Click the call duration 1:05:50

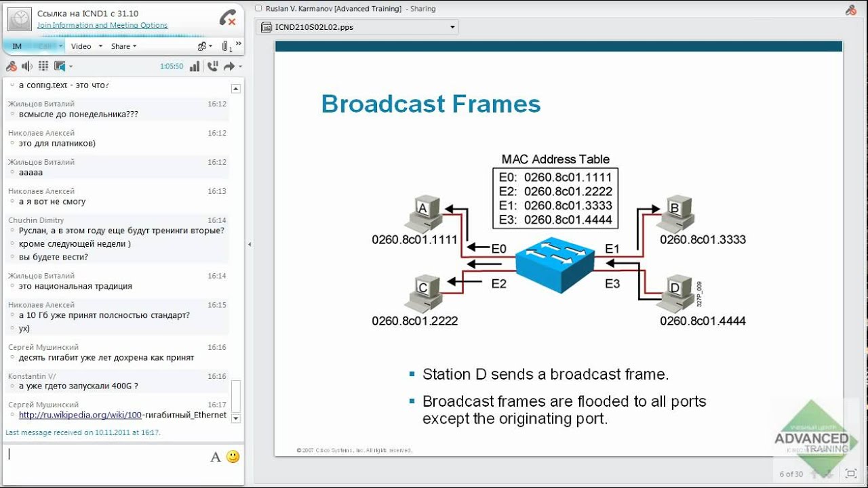point(172,66)
